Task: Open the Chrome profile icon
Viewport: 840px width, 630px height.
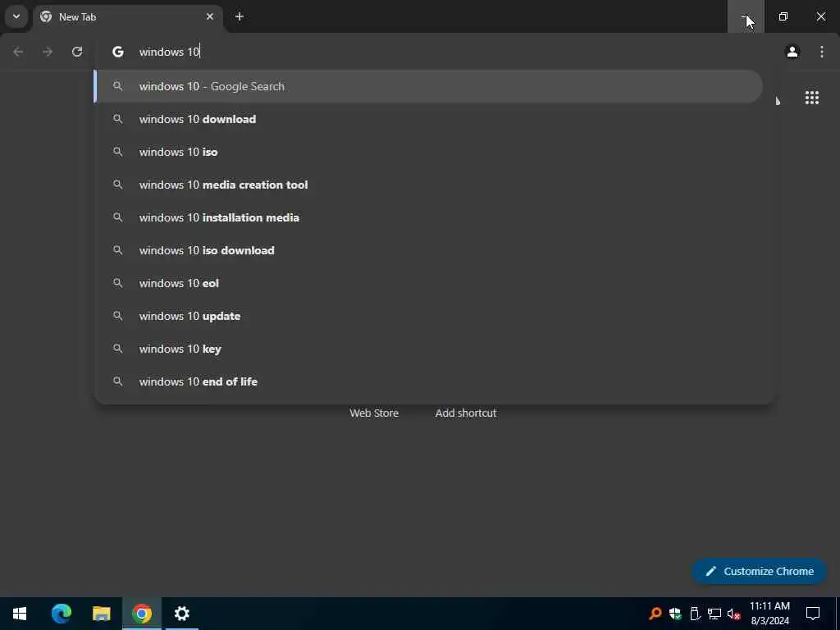Action: tap(792, 52)
